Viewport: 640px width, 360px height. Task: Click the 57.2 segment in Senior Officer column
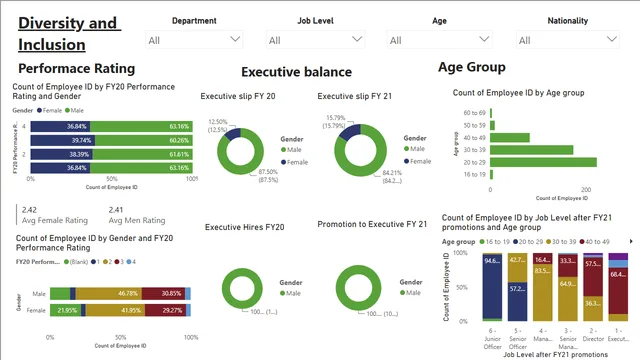tap(518, 301)
